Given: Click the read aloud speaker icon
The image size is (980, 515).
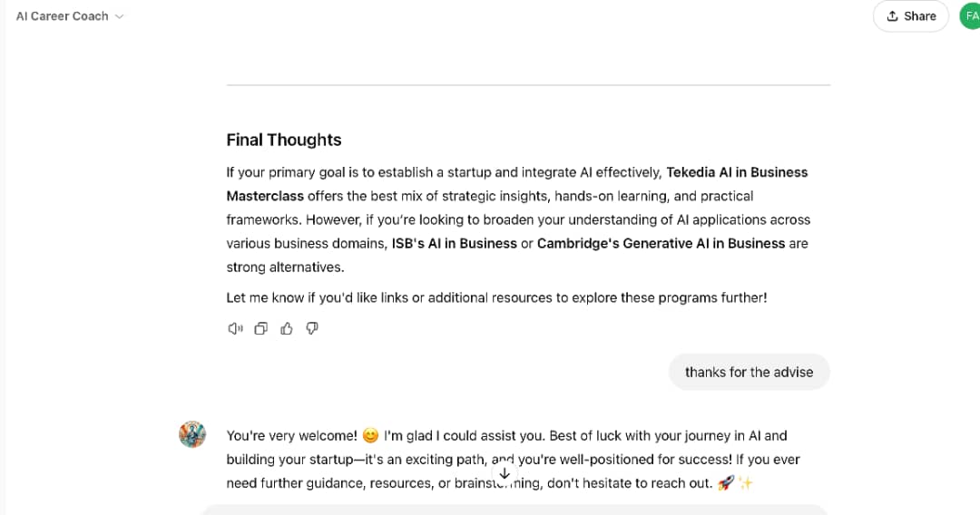Looking at the screenshot, I should pos(235,328).
